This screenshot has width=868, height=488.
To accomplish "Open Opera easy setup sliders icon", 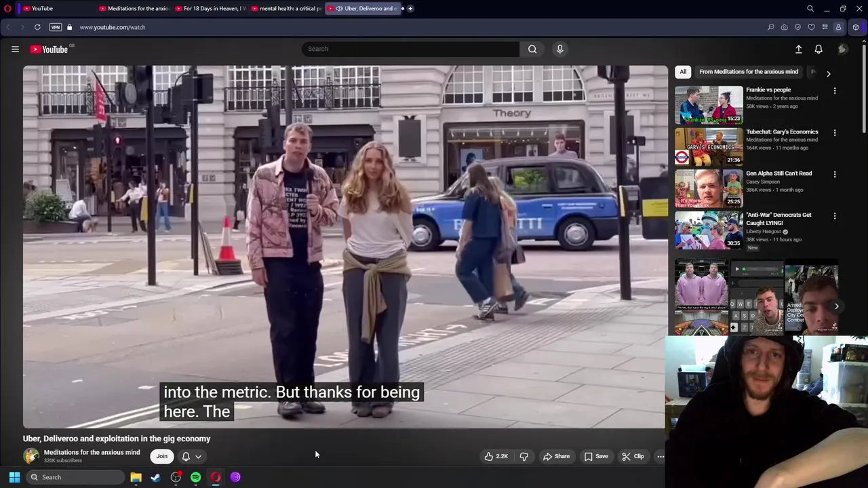I will (825, 27).
